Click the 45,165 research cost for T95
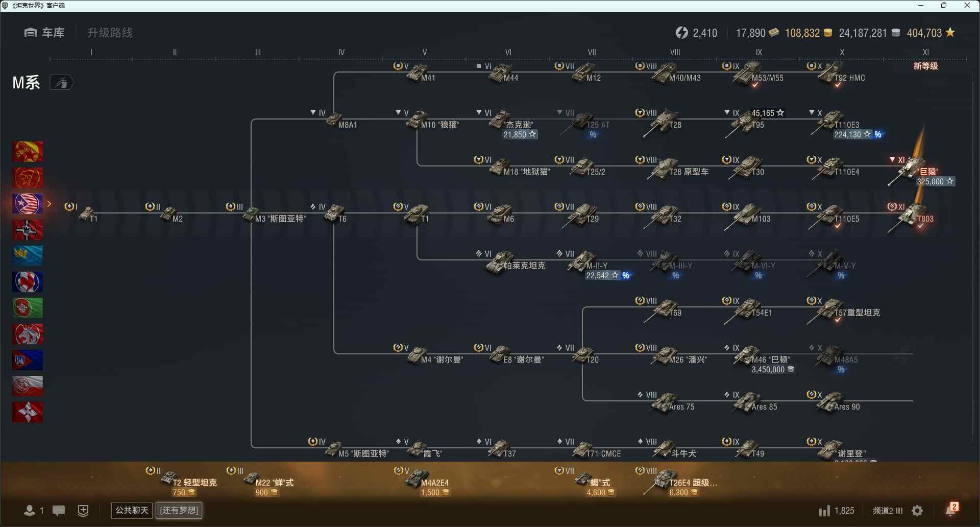Viewport: 980px width, 527px height. [x=768, y=113]
